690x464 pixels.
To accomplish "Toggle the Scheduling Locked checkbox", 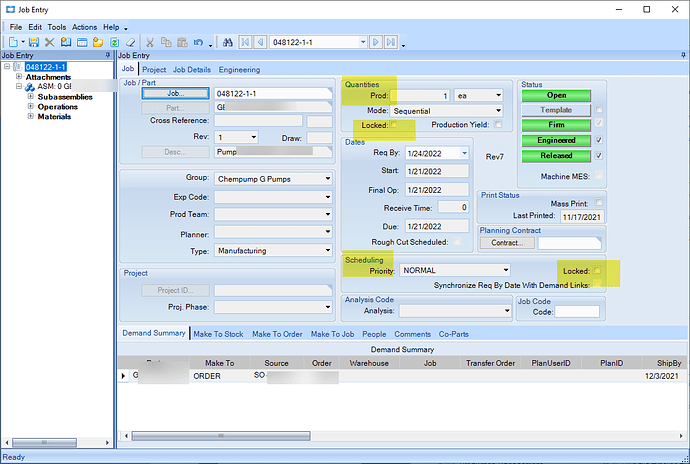I will (597, 270).
